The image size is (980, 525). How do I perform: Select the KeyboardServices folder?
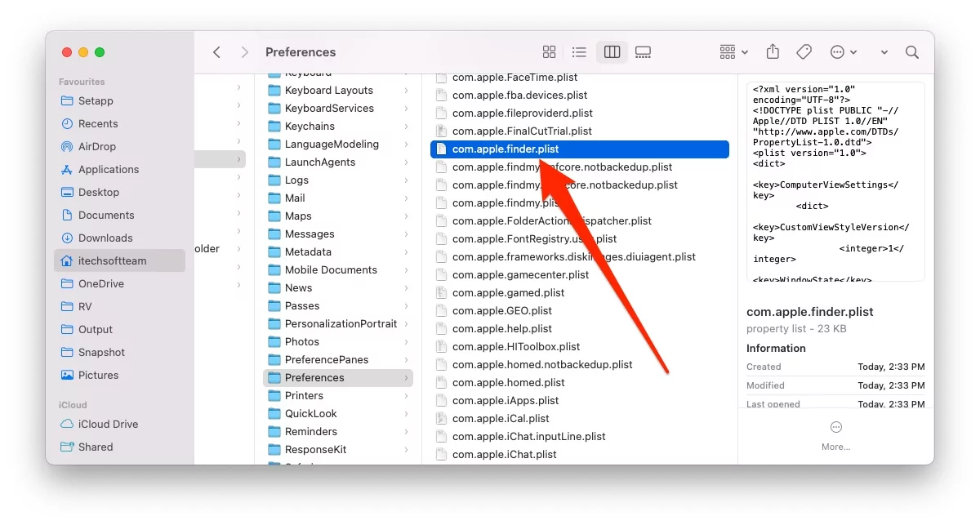pyautogui.click(x=338, y=109)
